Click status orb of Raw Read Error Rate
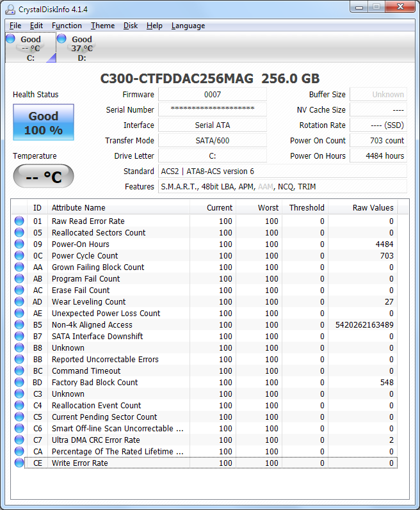Screen dimensions: 420x510 pyautogui.click(x=19, y=221)
